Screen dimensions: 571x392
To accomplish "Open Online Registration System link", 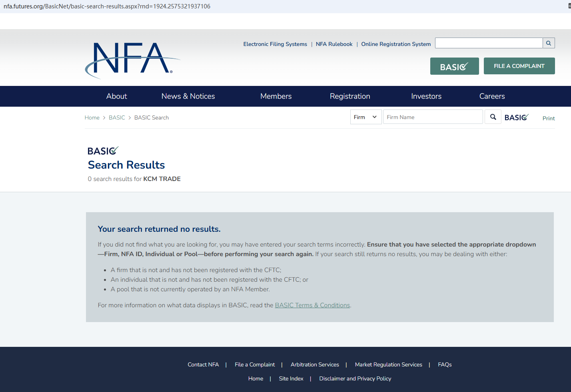I will [x=396, y=44].
